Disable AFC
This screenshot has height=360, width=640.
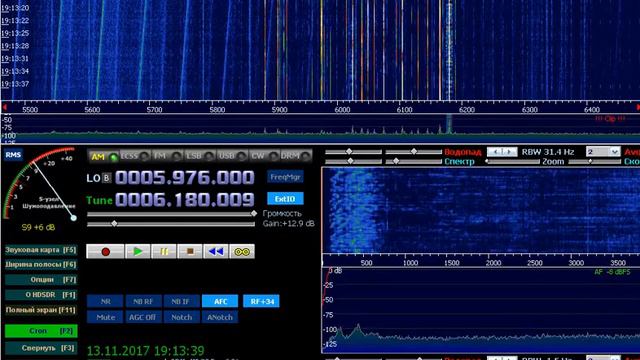220,302
